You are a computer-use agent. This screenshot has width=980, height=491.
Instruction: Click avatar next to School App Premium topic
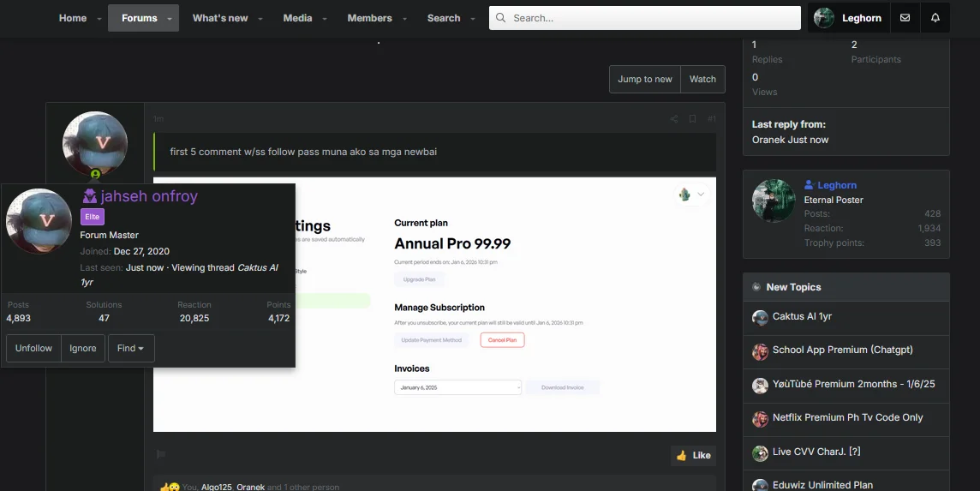tap(760, 351)
